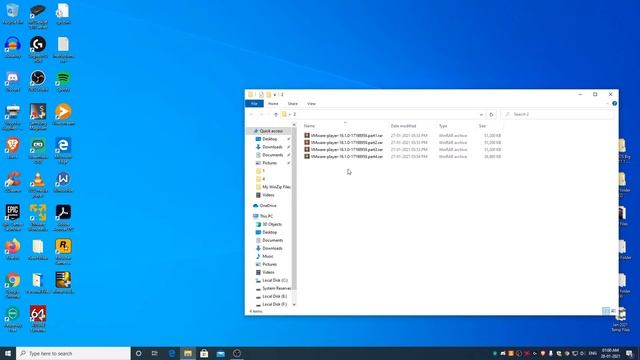The height and width of the screenshot is (360, 640).
Task: Switch to Details view in Explorer's status bar
Action: tap(606, 311)
